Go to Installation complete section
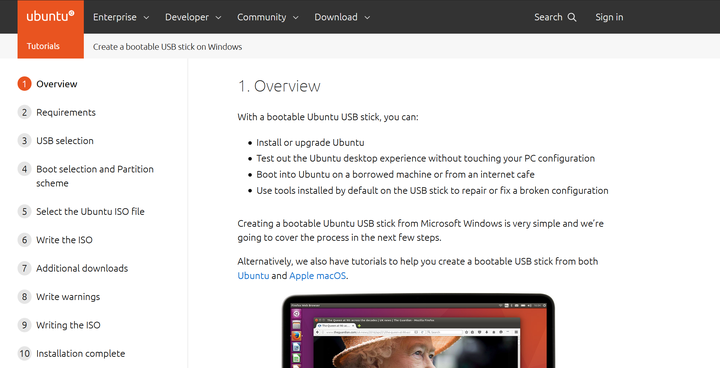 click(x=81, y=353)
